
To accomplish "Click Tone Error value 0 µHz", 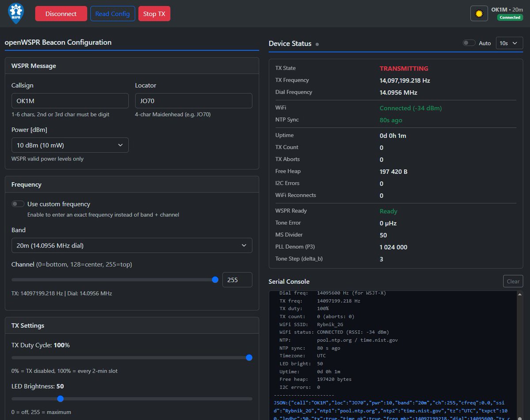I will click(388, 223).
